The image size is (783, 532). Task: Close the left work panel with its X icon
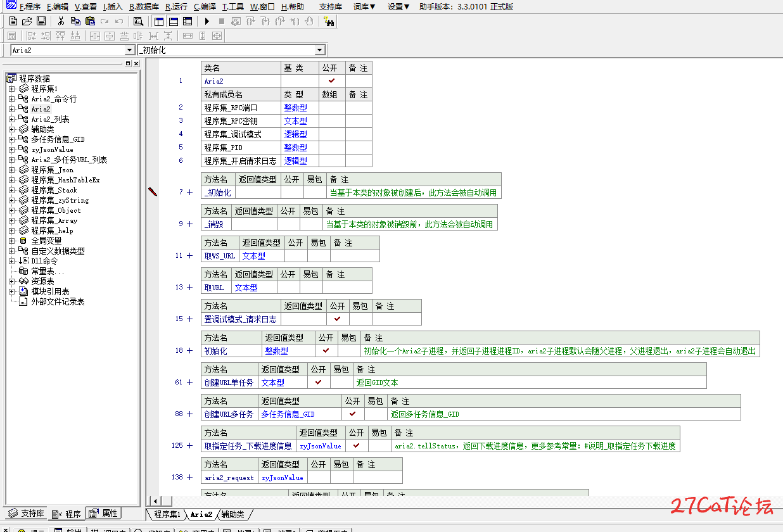pos(136,63)
